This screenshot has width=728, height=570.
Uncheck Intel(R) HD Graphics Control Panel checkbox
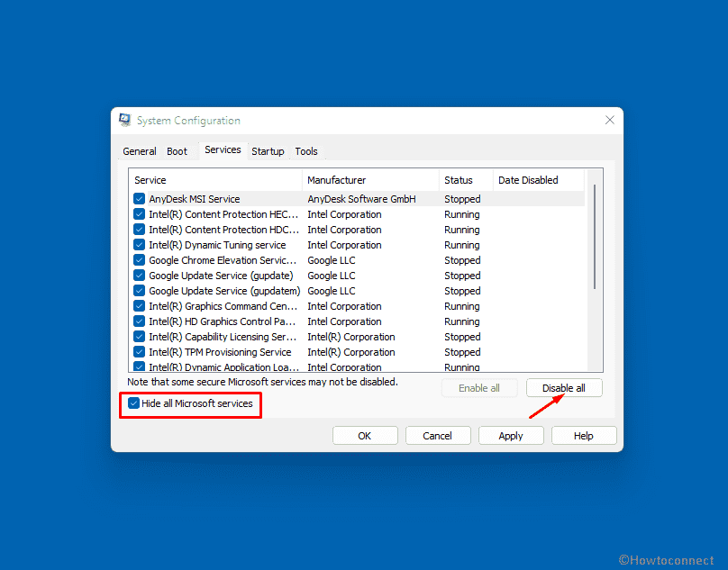[x=139, y=321]
